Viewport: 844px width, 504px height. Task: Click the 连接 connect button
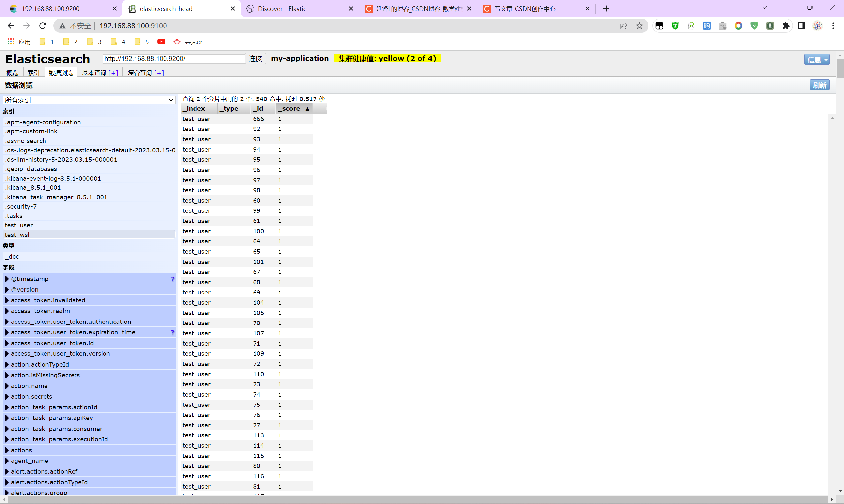point(255,58)
